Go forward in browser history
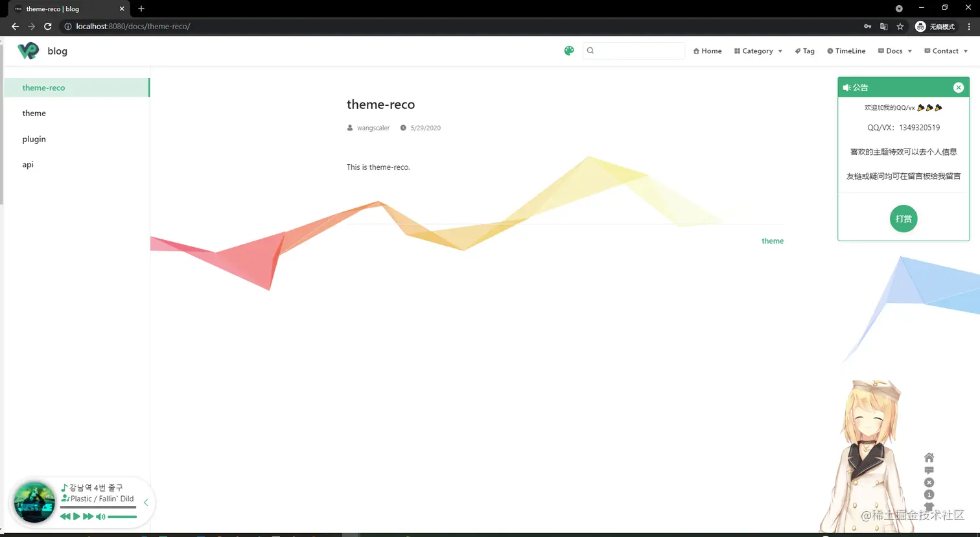Screen dimensions: 980x537 point(31,27)
